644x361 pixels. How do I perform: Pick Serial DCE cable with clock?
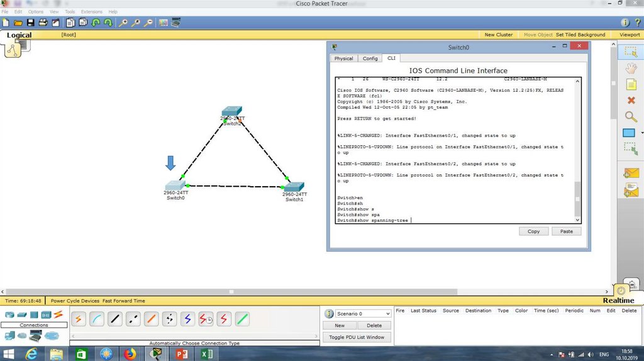[206, 319]
